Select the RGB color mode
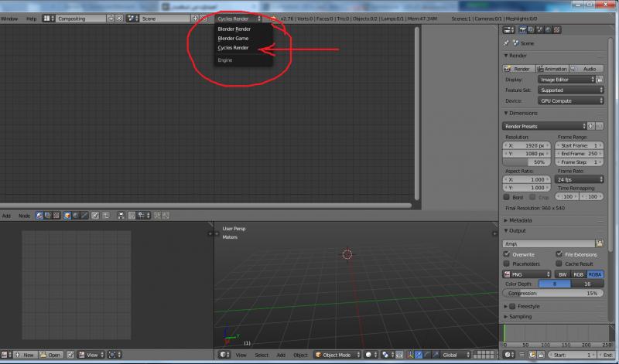Image resolution: width=619 pixels, height=364 pixels. coord(578,274)
